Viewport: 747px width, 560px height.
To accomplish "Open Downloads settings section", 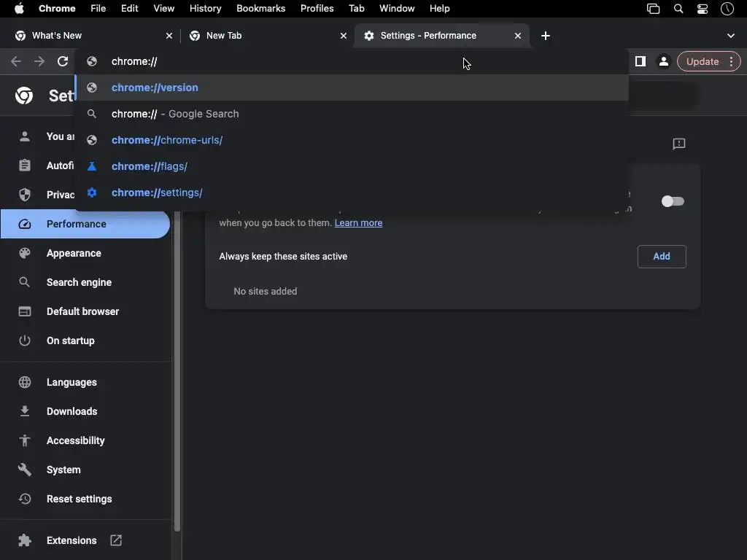I will (x=85, y=411).
